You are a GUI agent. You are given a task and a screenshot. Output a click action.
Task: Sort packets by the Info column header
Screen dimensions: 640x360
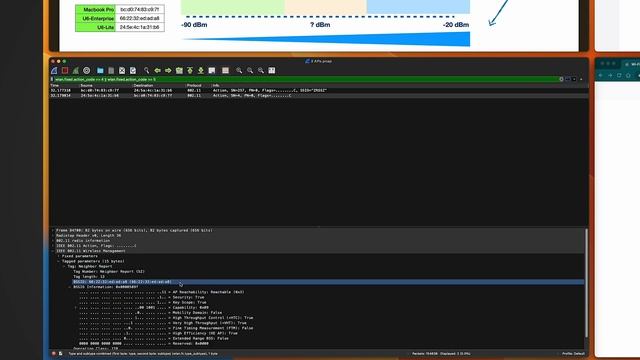(216, 85)
